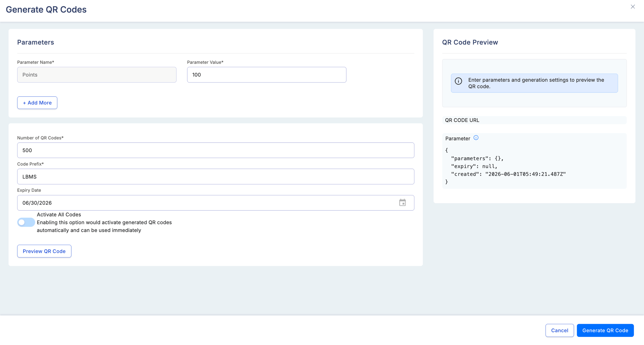The image size is (644, 345).
Task: Click the preview notice message text
Action: pos(536,83)
